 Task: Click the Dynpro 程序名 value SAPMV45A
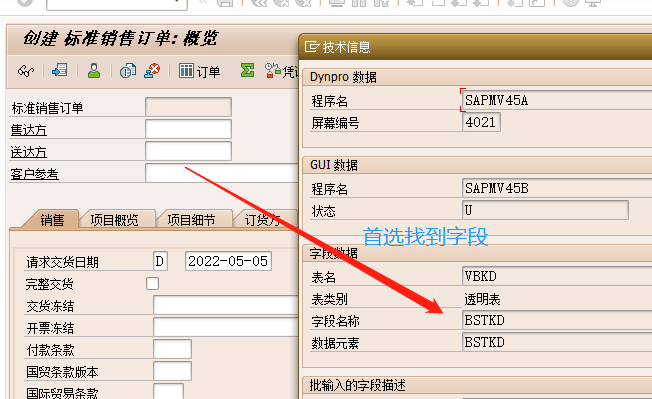click(557, 100)
